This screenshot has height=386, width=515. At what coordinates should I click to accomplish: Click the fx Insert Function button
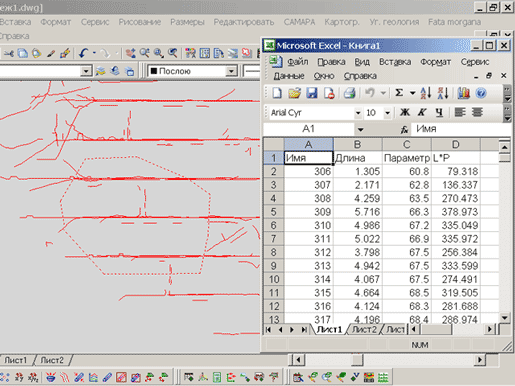404,129
